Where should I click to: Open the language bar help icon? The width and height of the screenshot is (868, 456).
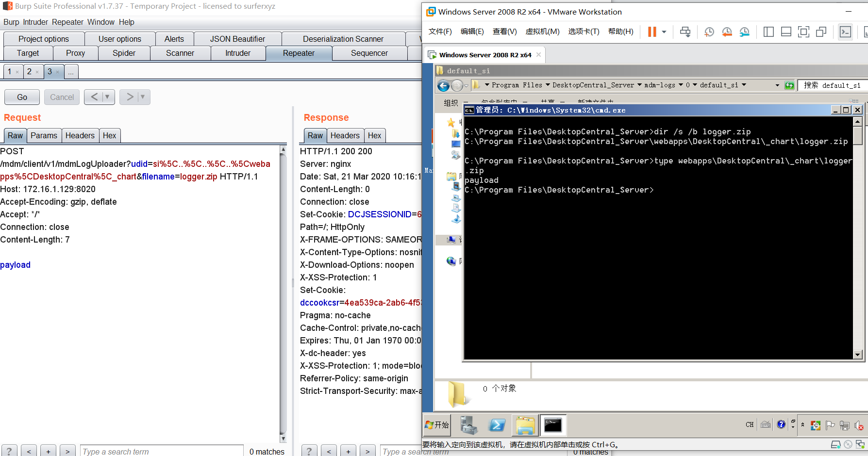coord(781,424)
